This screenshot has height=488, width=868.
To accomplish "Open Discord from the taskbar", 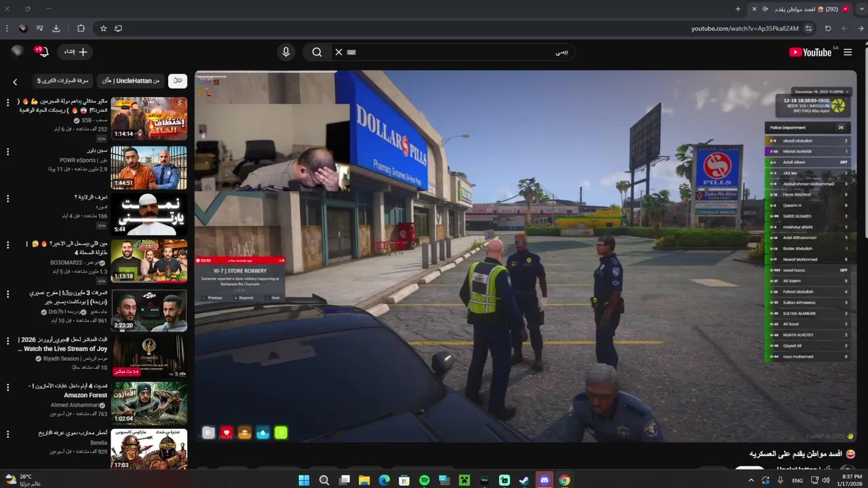I will (544, 480).
